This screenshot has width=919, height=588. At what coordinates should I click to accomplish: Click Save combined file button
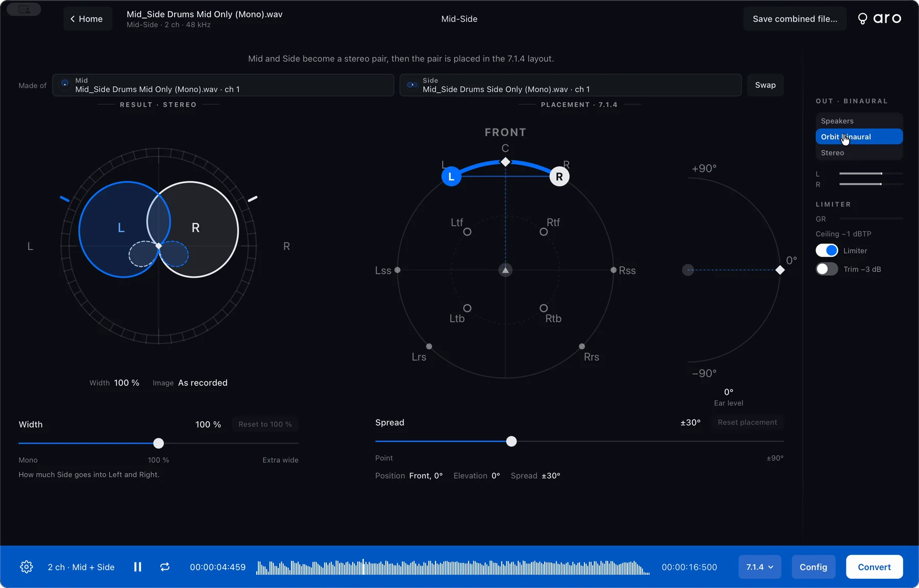tap(795, 19)
